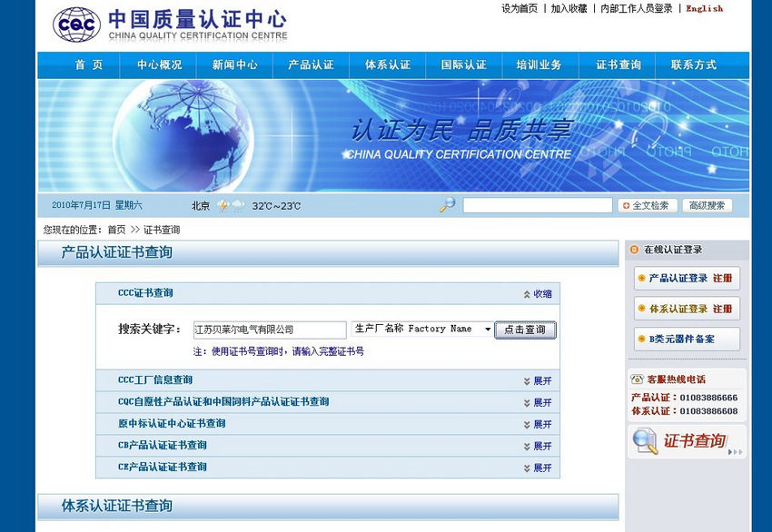Expand the CCC工厂信息查询 section
Viewport: 772px width, 532px height.
pyautogui.click(x=538, y=381)
